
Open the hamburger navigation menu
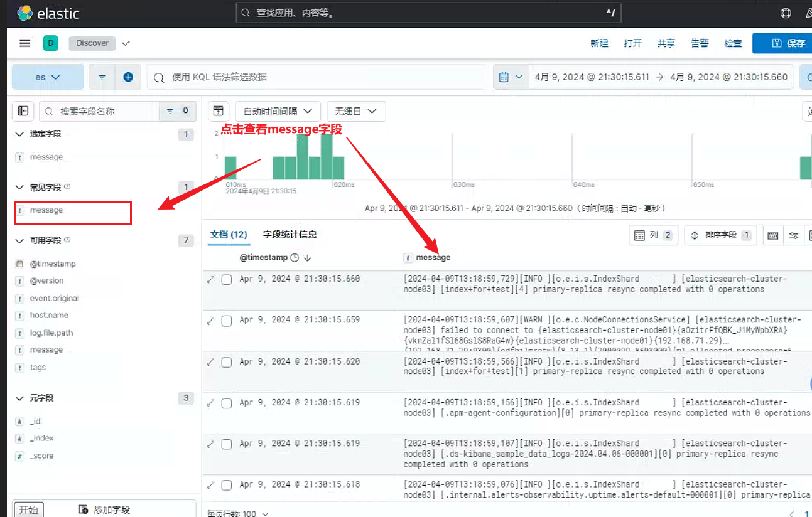coord(25,43)
